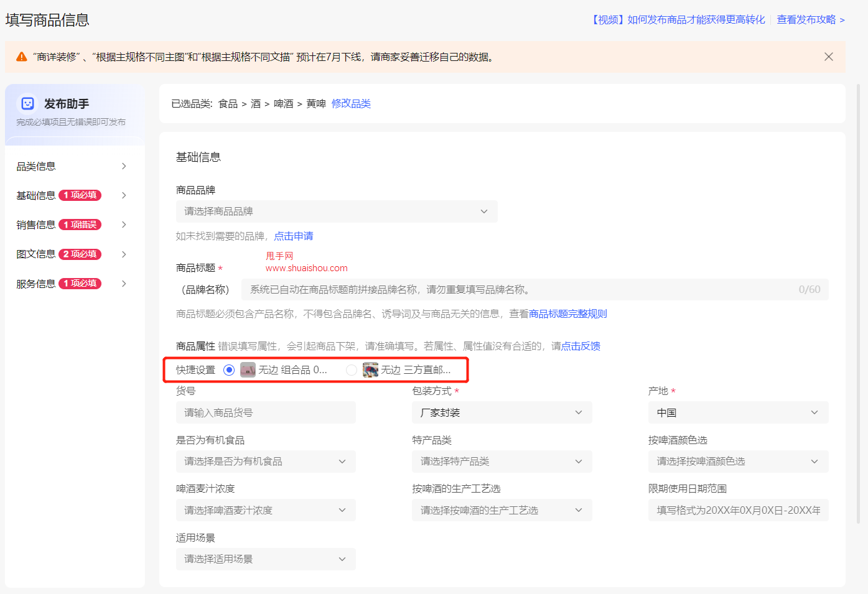The height and width of the screenshot is (594, 868).
Task: Click into the 货号 input field
Action: click(266, 412)
